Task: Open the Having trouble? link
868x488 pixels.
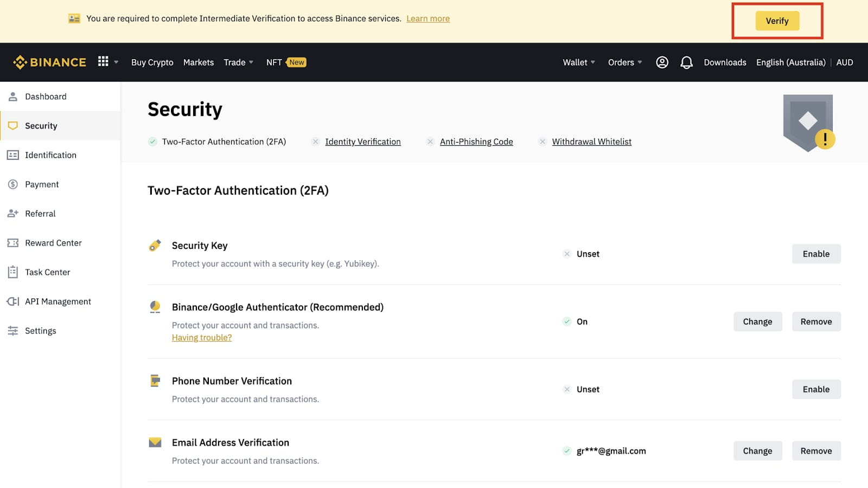Action: 202,337
